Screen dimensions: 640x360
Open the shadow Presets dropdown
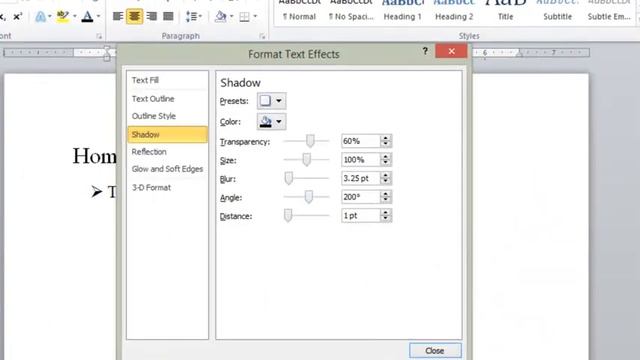click(271, 101)
